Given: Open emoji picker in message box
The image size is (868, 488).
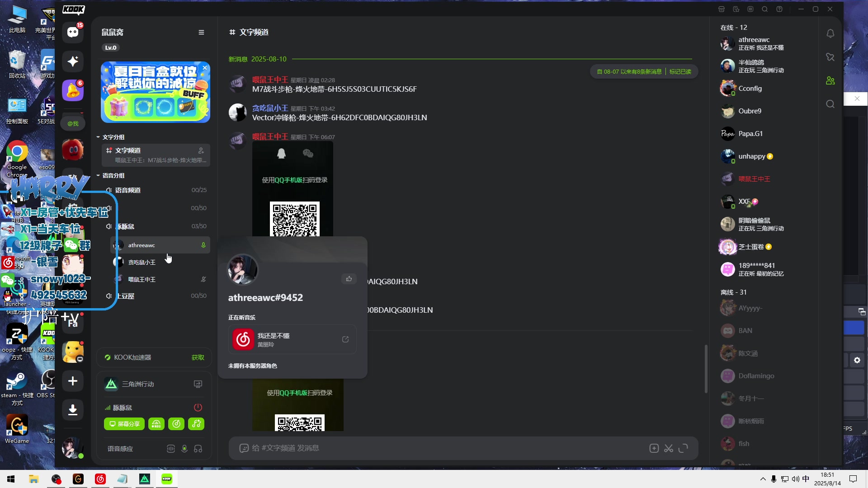Looking at the screenshot, I should [x=244, y=448].
